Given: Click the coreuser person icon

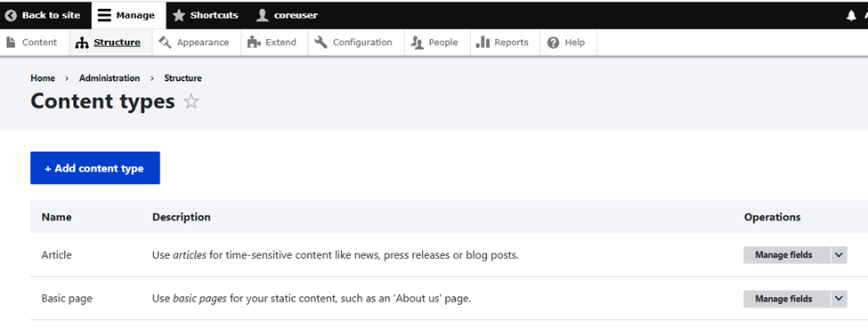Looking at the screenshot, I should pyautogui.click(x=263, y=15).
